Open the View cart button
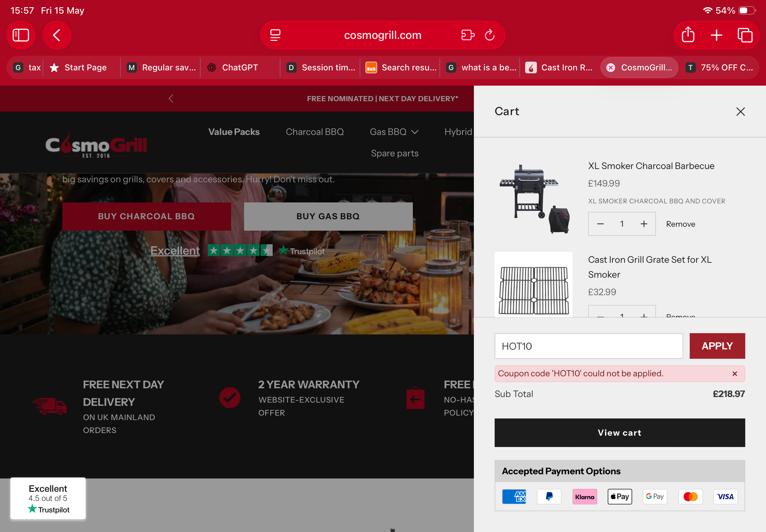This screenshot has height=532, width=766. (619, 433)
